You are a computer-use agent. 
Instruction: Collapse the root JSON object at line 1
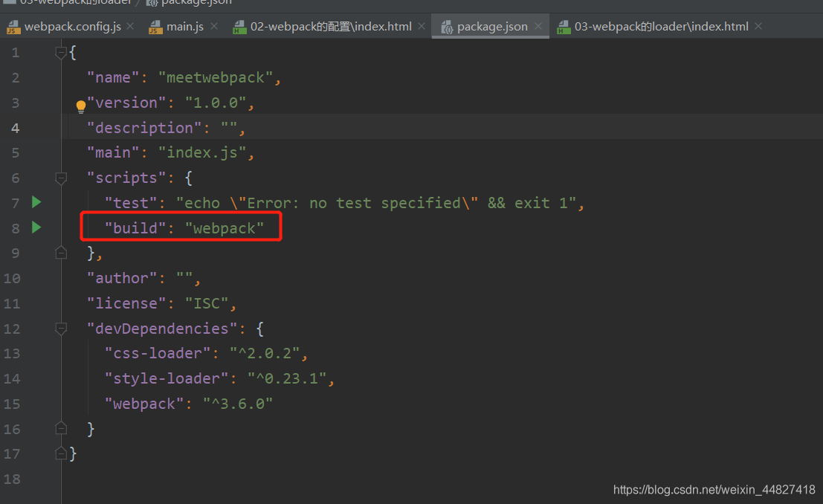[61, 53]
